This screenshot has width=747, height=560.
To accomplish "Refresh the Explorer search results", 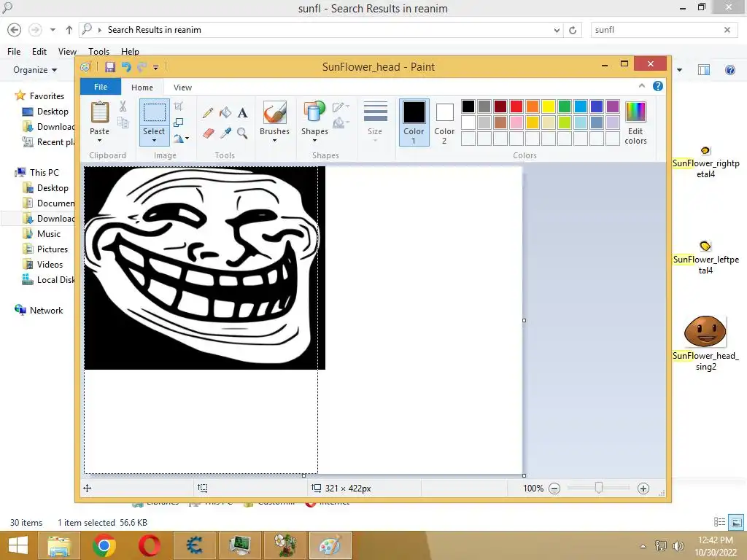I will [x=573, y=30].
